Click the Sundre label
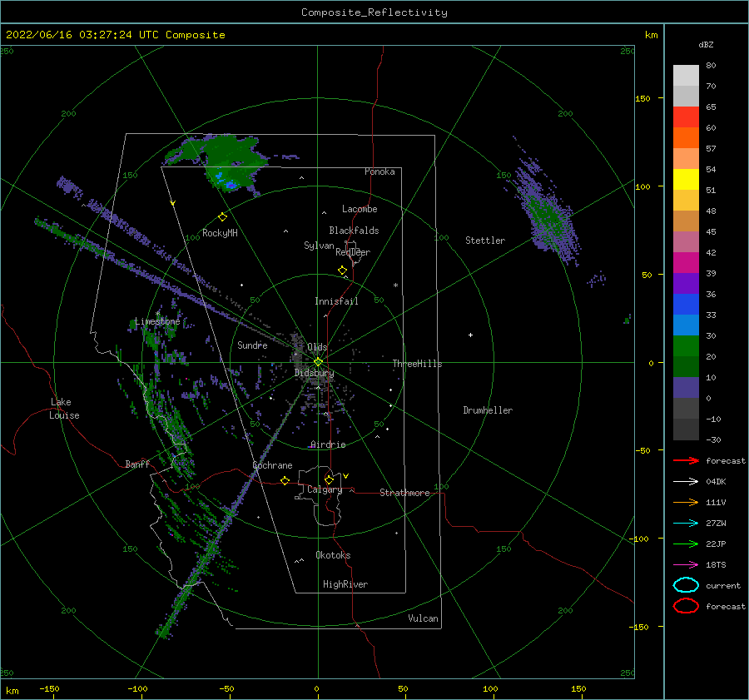Image resolution: width=749 pixels, height=700 pixels. pos(252,345)
